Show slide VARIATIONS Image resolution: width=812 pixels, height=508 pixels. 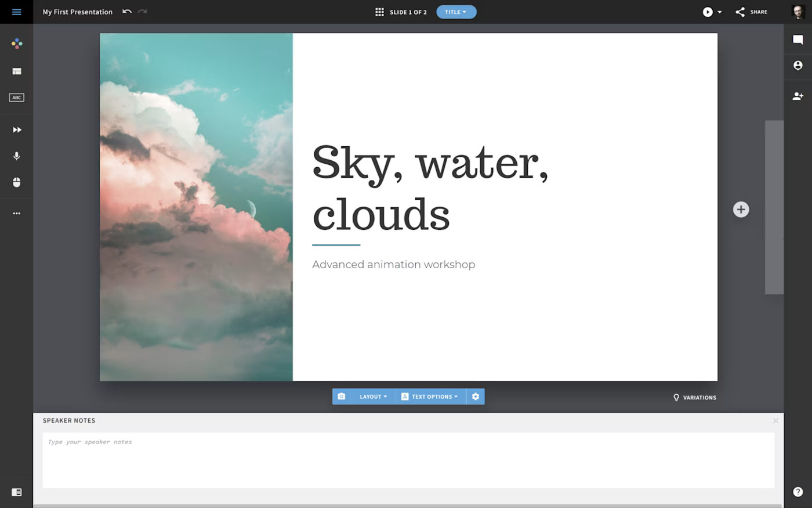coord(695,398)
